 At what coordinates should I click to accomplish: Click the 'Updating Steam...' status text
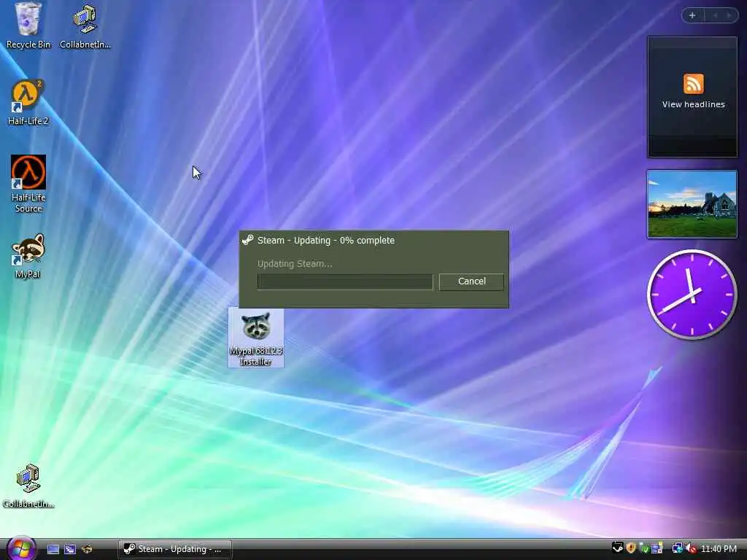tap(295, 264)
